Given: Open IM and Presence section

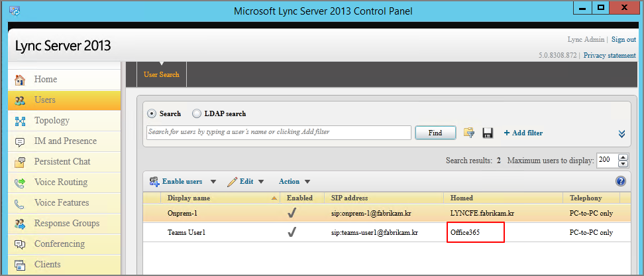Looking at the screenshot, I should pyautogui.click(x=64, y=141).
